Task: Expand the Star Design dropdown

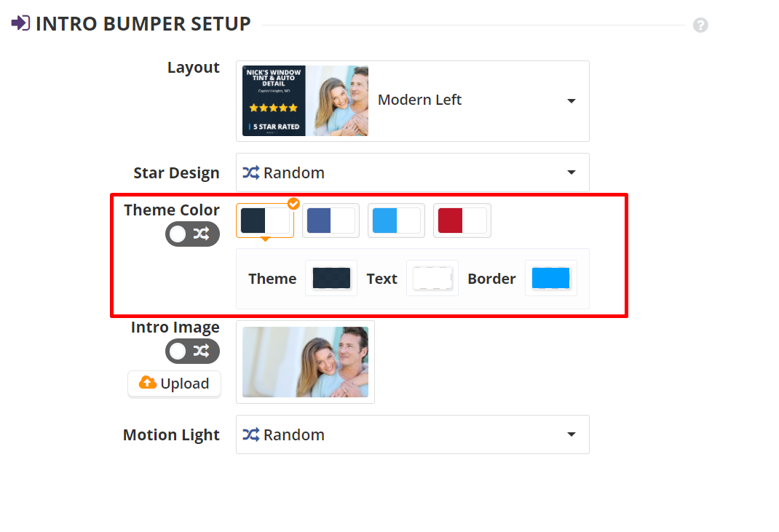Action: click(572, 172)
